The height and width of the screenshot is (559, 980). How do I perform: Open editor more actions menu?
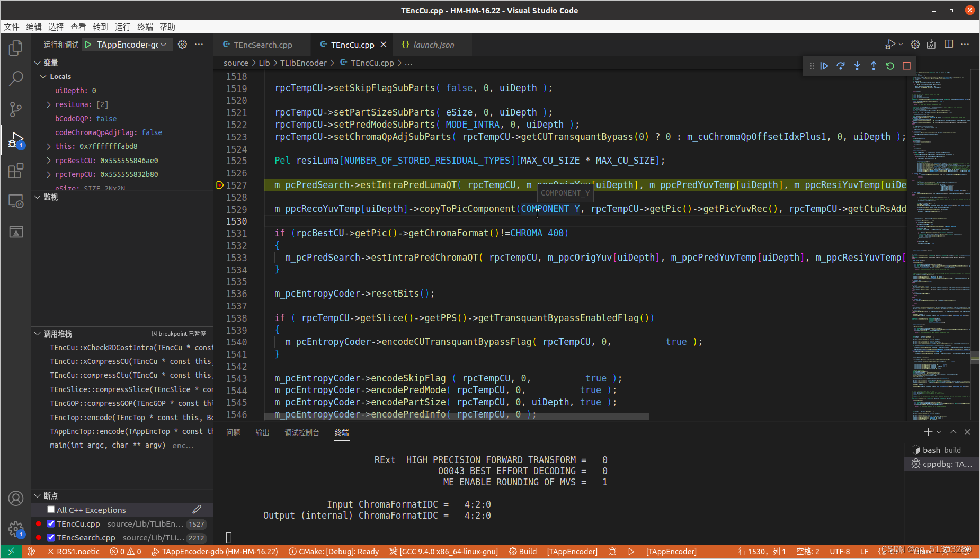(x=965, y=45)
